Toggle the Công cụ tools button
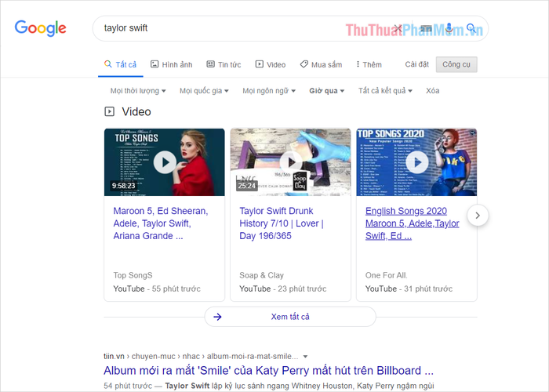Screen dimensions: 549x392 [x=456, y=64]
